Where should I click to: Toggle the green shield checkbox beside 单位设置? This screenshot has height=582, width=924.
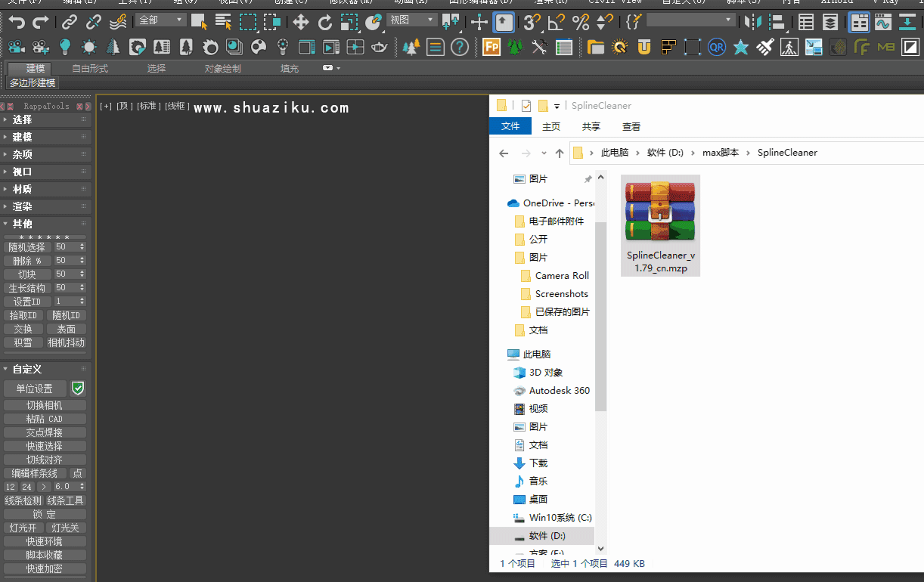tap(77, 389)
